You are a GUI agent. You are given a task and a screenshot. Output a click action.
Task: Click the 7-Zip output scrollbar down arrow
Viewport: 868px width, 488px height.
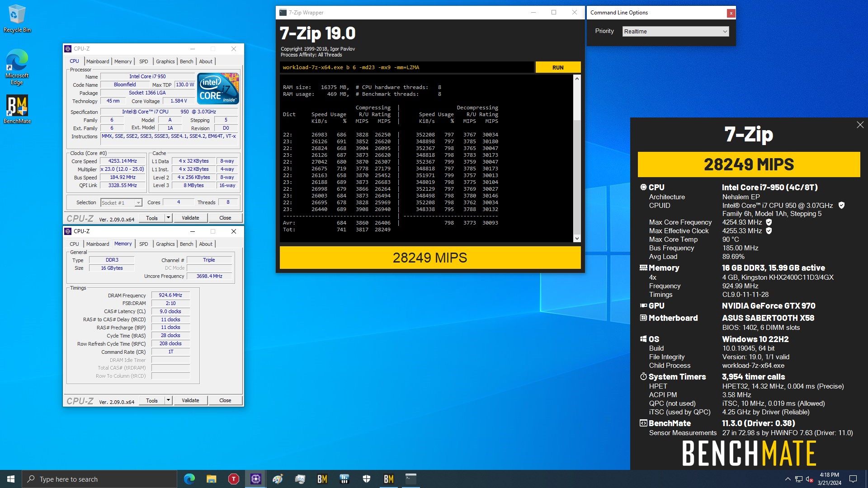(x=577, y=239)
